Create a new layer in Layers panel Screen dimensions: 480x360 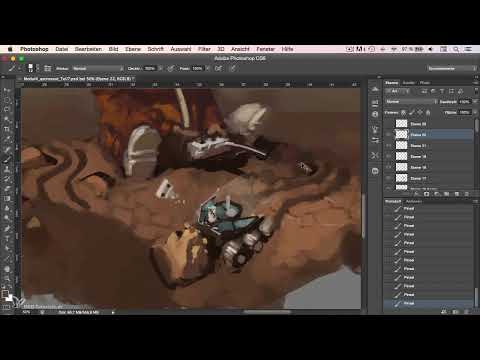click(x=457, y=194)
